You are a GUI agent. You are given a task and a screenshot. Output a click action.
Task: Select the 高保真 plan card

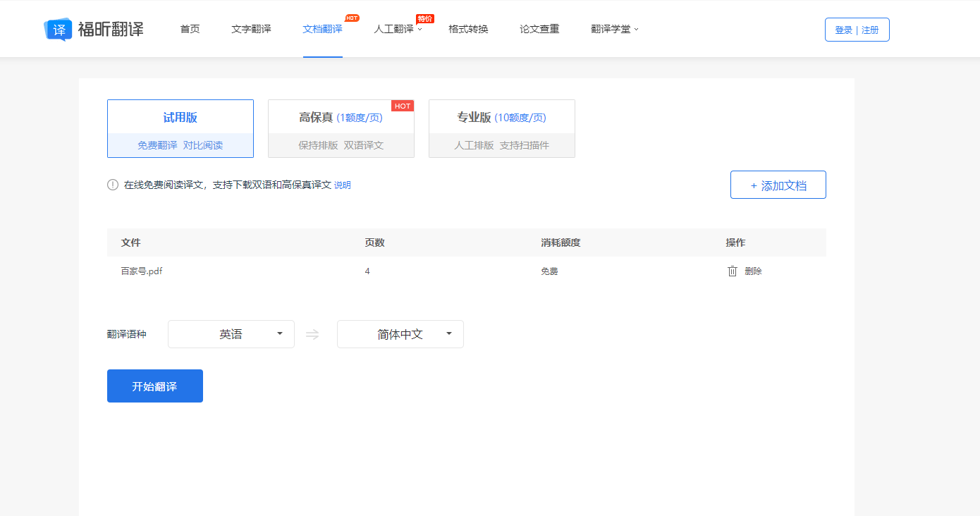[x=341, y=128]
